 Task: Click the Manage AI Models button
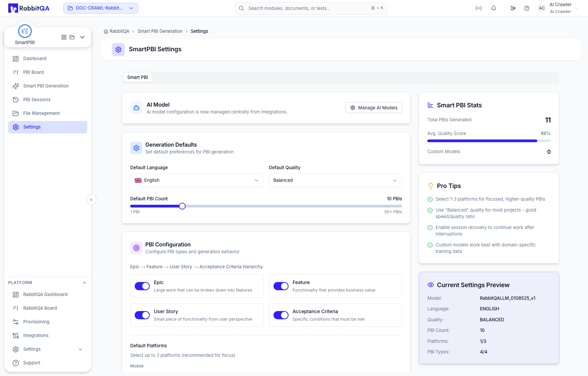374,108
